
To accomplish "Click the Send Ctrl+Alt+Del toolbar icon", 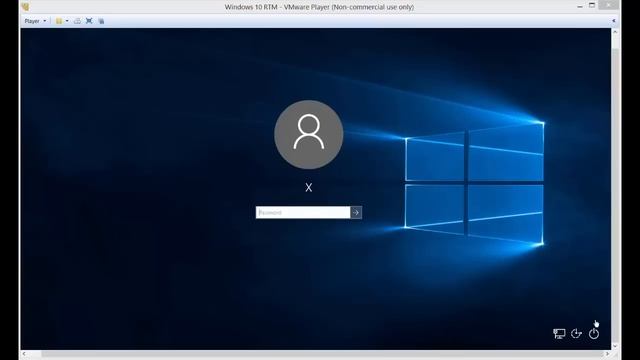I will tap(77, 21).
